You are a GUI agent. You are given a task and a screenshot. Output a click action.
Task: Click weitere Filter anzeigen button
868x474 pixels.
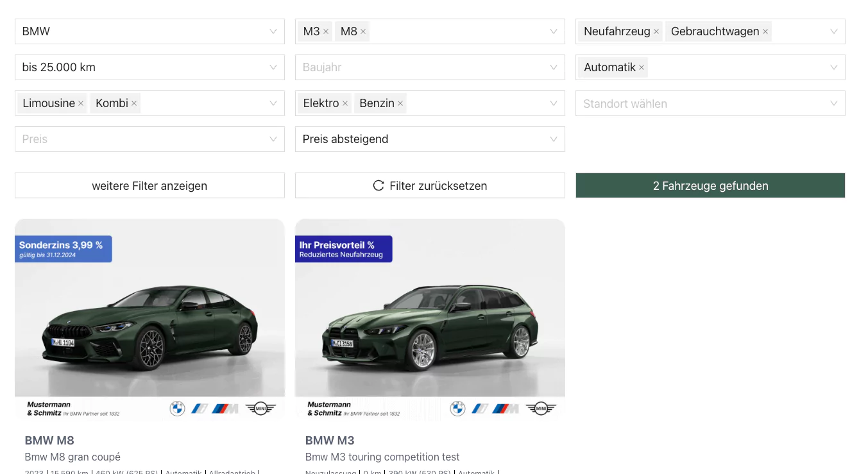(149, 186)
